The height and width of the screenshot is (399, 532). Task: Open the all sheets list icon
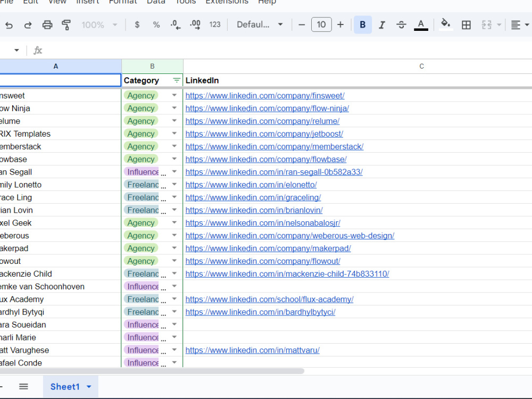[23, 386]
